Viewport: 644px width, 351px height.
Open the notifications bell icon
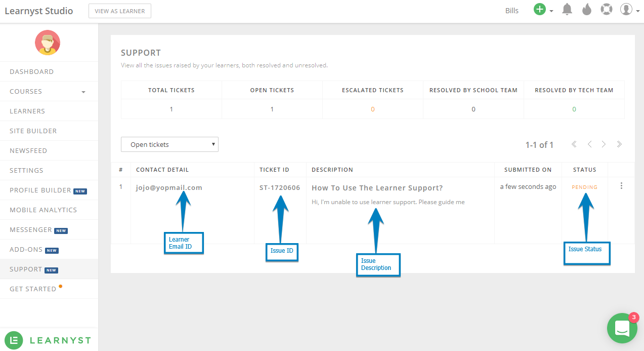tap(567, 10)
